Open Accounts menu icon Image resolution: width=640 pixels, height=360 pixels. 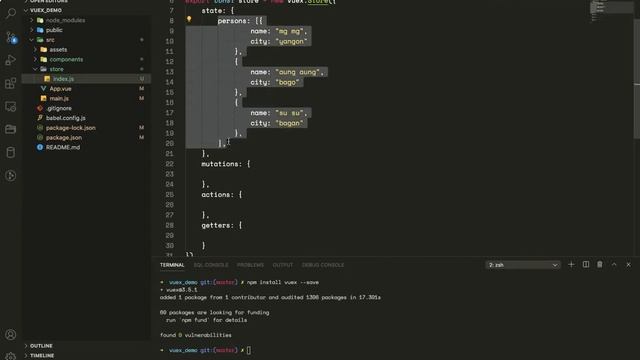coord(11,335)
